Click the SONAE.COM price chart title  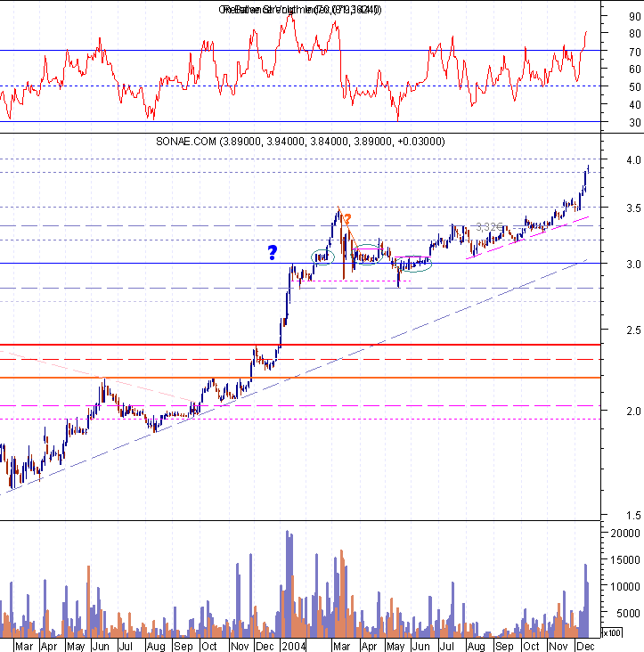tap(300, 142)
